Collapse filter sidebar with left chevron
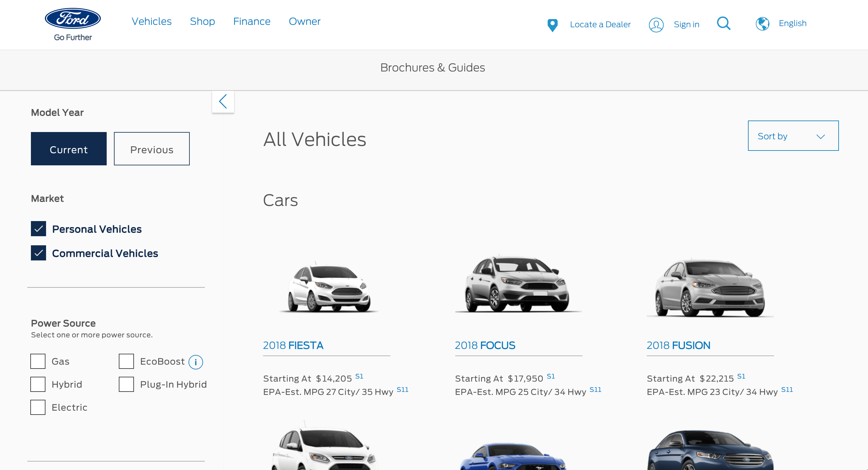 pyautogui.click(x=223, y=101)
